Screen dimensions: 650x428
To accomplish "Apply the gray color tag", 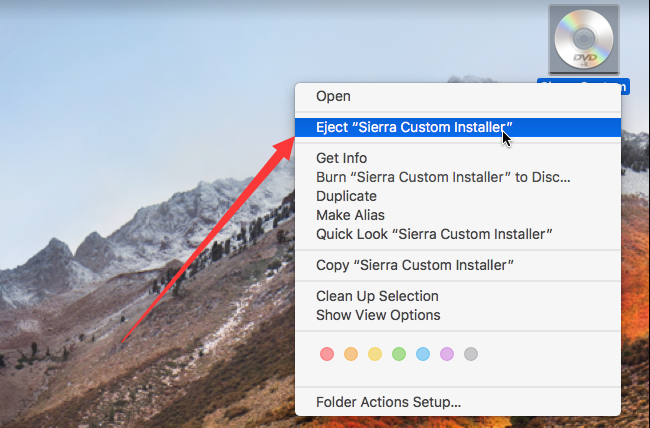I will pyautogui.click(x=471, y=354).
